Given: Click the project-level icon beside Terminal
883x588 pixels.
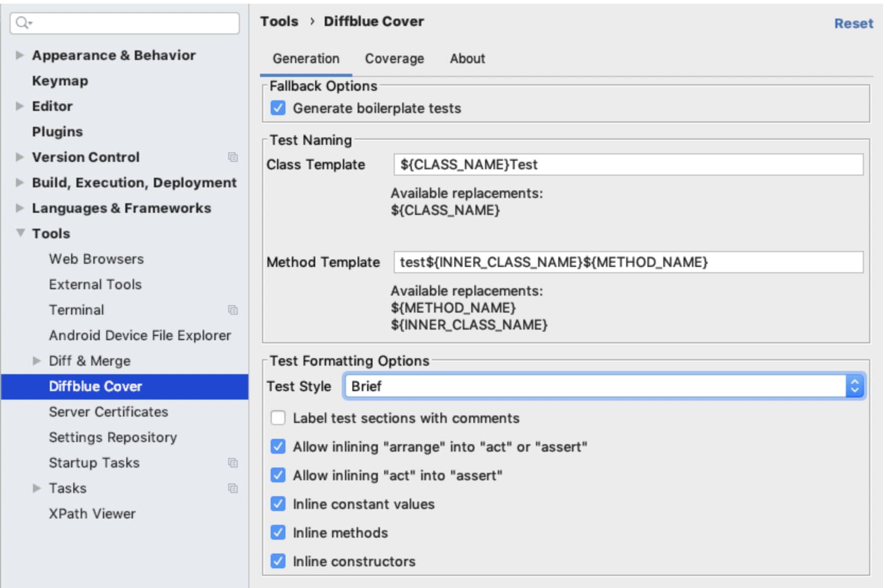Looking at the screenshot, I should click(x=232, y=310).
